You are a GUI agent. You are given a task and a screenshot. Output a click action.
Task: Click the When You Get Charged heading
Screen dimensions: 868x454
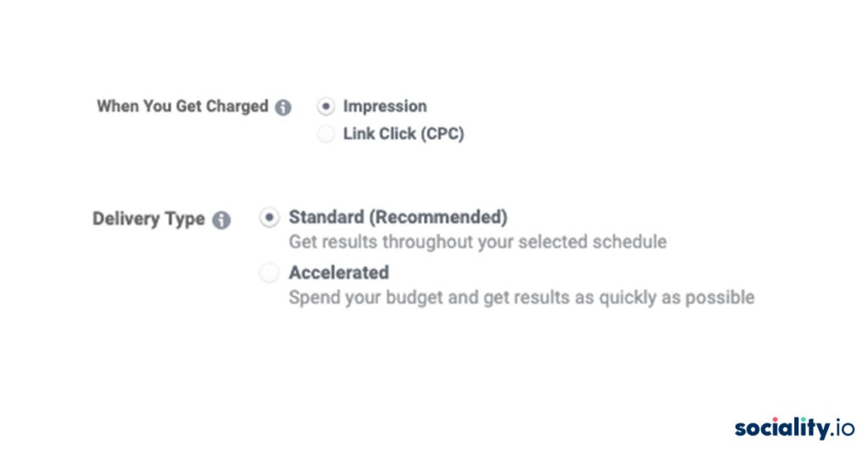183,106
